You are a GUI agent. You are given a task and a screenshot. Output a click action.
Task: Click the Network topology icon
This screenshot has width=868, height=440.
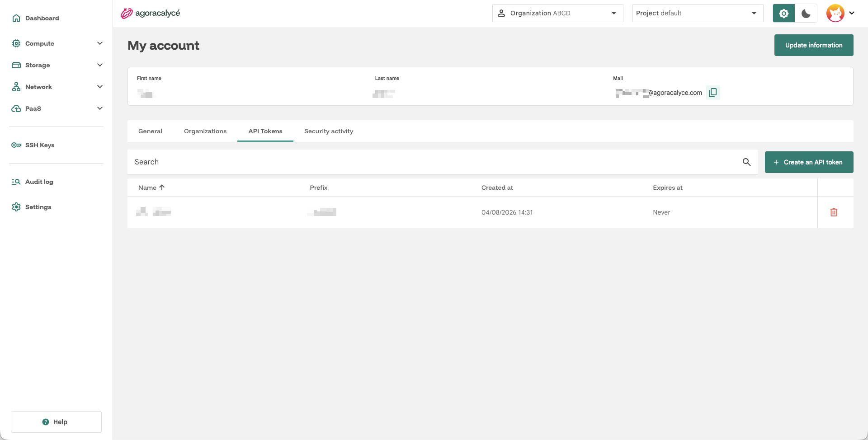[x=16, y=87]
